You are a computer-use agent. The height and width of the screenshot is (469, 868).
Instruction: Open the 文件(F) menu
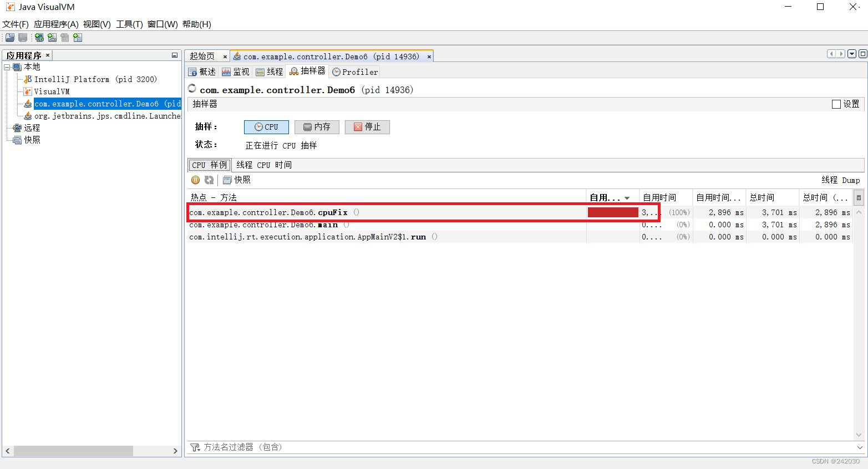[x=16, y=24]
